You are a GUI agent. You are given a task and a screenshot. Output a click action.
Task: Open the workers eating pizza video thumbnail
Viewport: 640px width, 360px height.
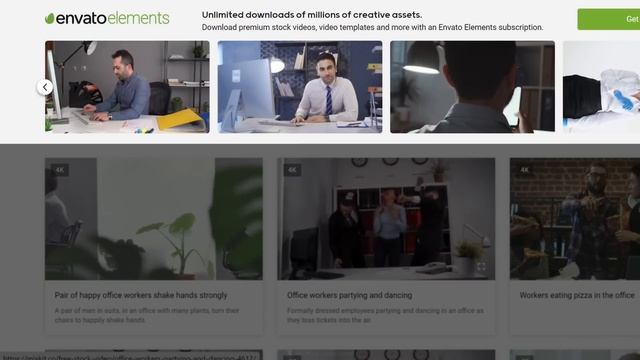(575, 219)
